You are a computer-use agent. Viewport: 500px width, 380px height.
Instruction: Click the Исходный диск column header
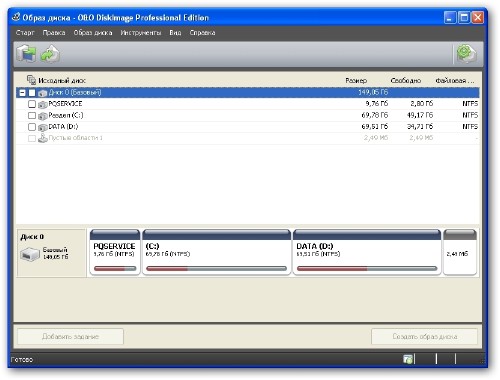point(62,80)
